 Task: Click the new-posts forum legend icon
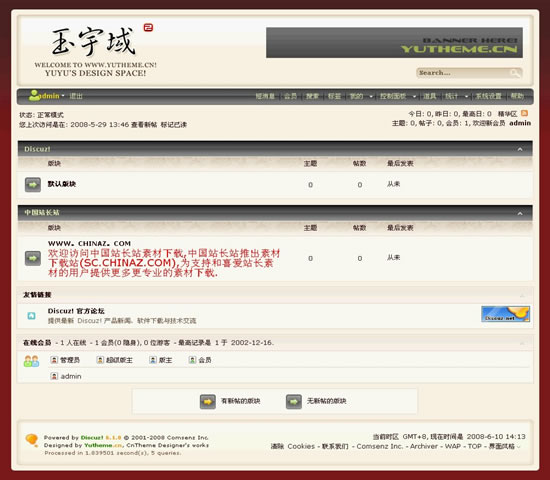208,401
